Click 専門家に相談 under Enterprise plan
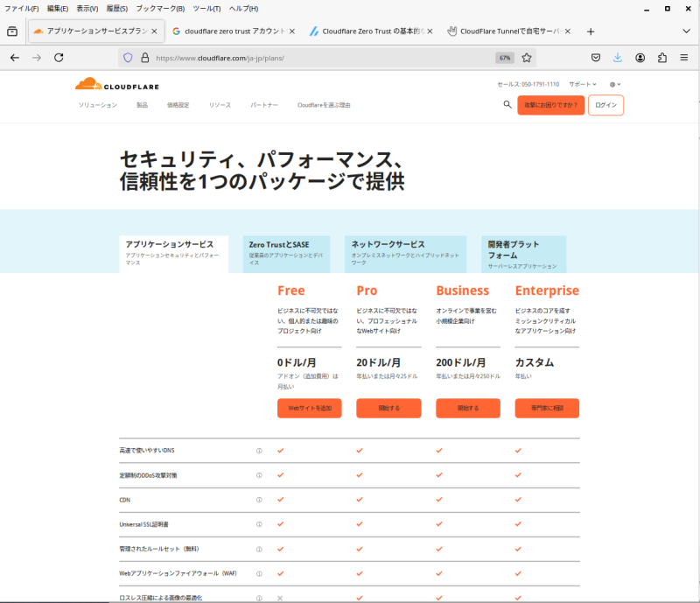Screen dimensions: 700x603 coord(547,408)
